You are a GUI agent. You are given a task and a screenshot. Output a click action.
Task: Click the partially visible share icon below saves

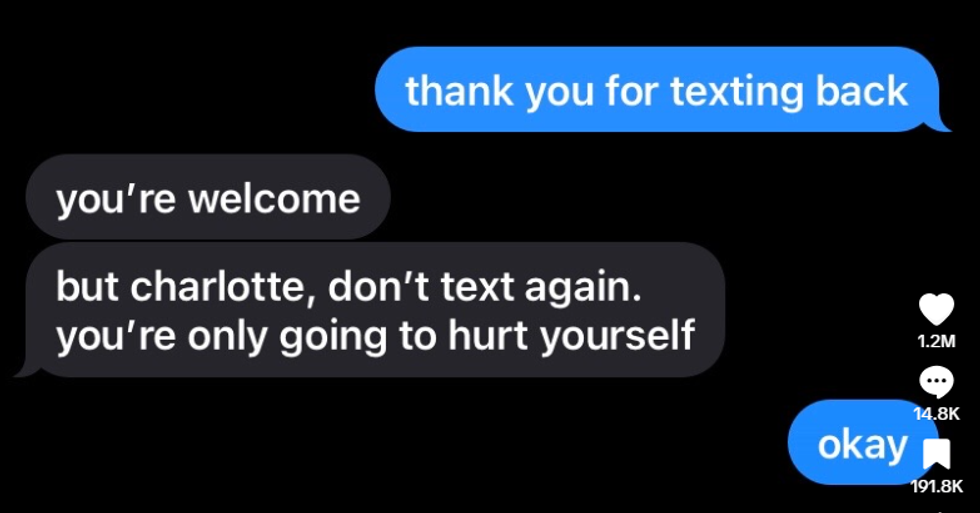937,511
